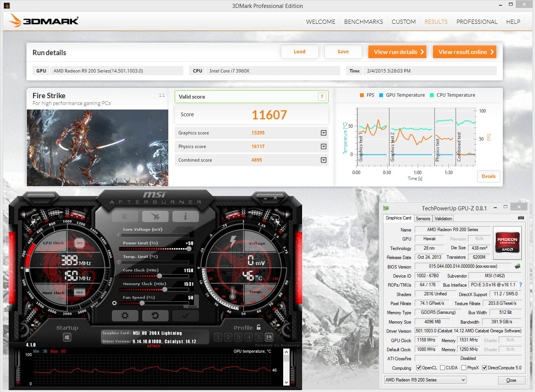Switch to the Validation tab in GPU-Z

(443, 219)
